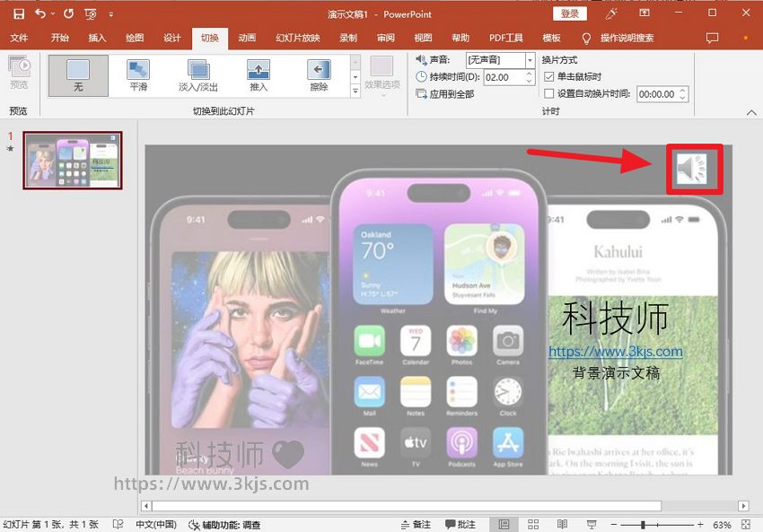The image size is (763, 532).
Task: Click the 持续时间 duration field
Action: coord(504,77)
